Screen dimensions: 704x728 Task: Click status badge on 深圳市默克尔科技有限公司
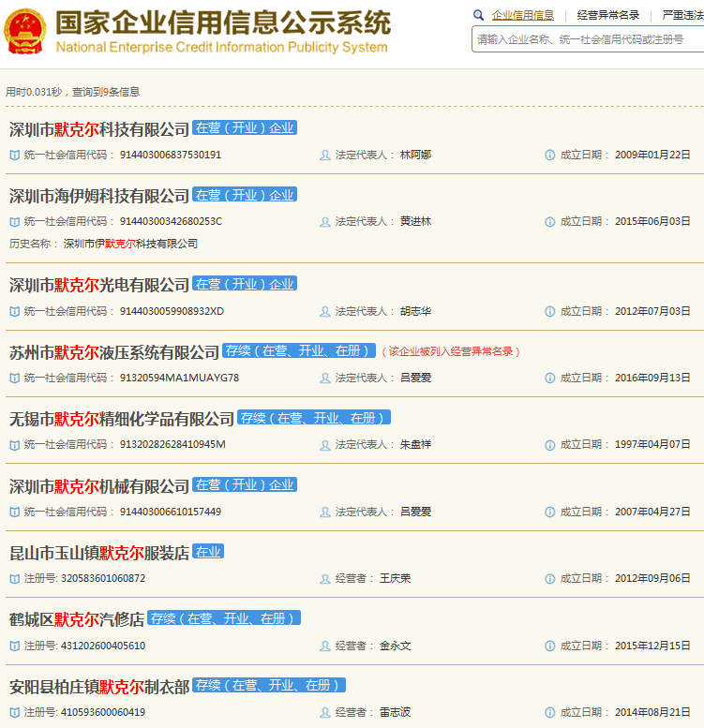click(x=245, y=127)
